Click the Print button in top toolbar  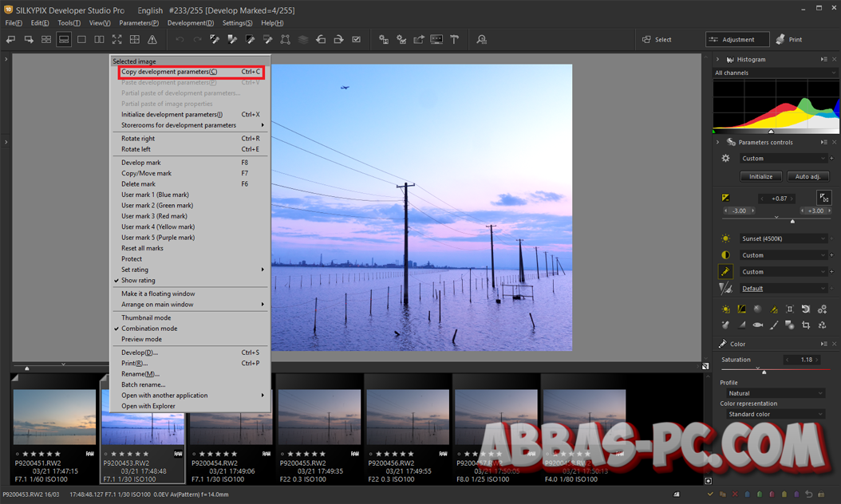tap(788, 39)
